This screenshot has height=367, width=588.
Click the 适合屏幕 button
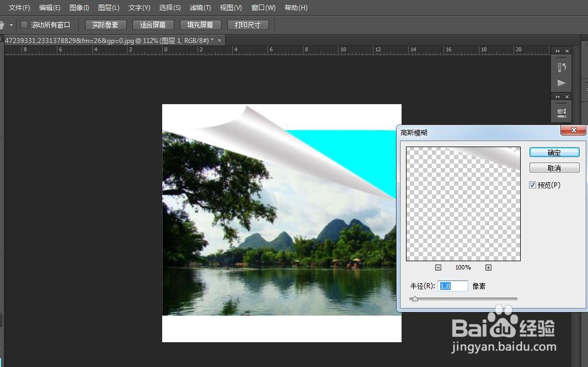coord(153,25)
